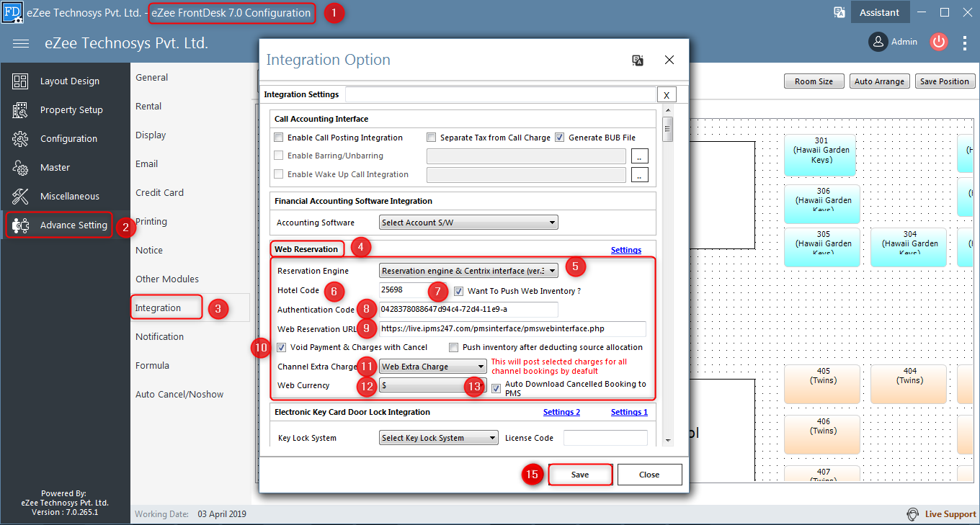The height and width of the screenshot is (525, 980).
Task: Enable Call Posting Integration checkbox
Action: coord(279,138)
